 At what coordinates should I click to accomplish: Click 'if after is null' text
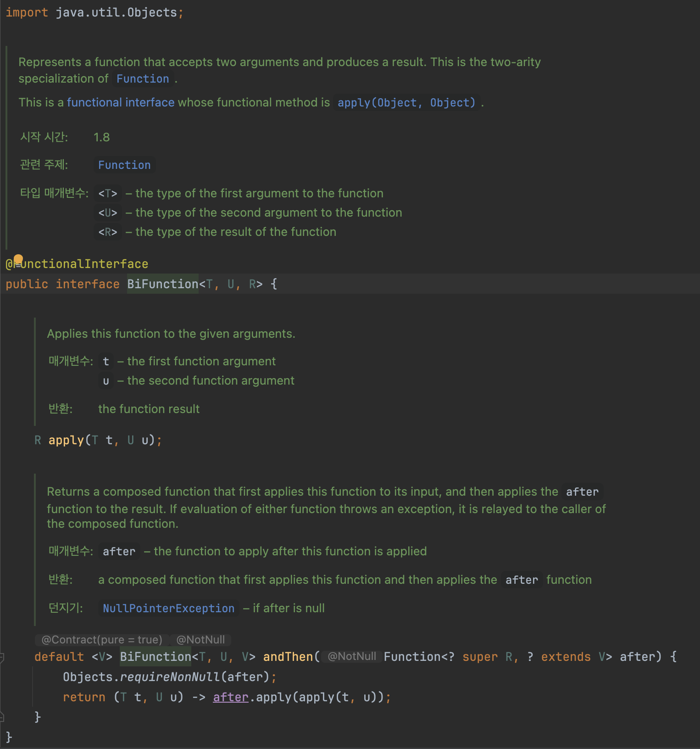[289, 608]
